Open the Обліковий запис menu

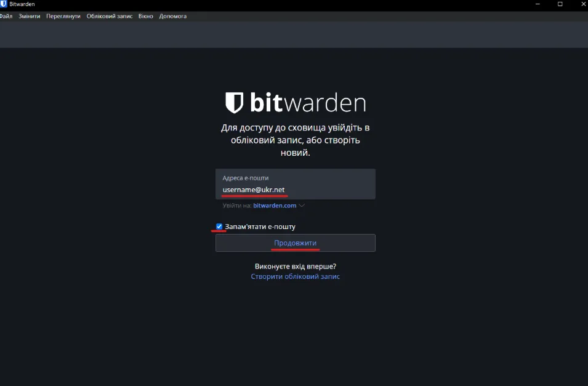coord(110,16)
